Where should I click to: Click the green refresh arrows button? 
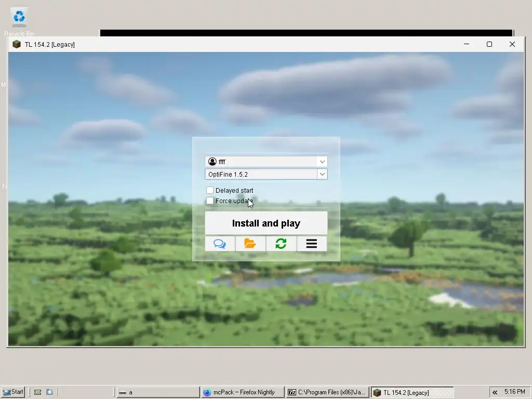pyautogui.click(x=281, y=244)
